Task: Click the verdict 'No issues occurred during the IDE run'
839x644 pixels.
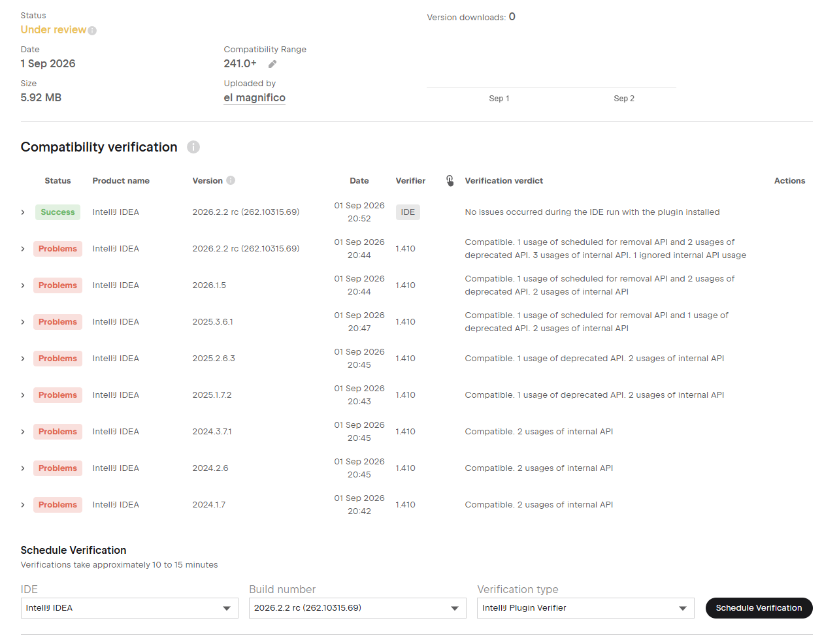Action: [x=592, y=212]
